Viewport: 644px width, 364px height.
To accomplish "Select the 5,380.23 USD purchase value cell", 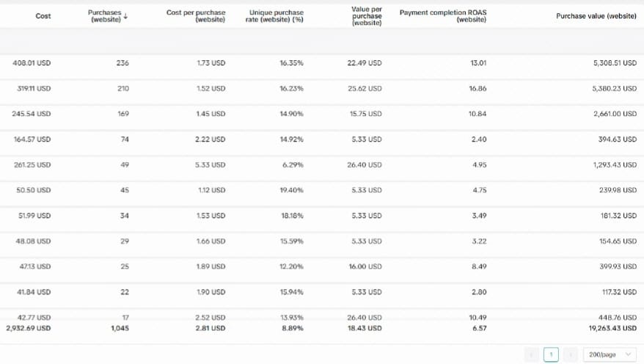I will [615, 89].
